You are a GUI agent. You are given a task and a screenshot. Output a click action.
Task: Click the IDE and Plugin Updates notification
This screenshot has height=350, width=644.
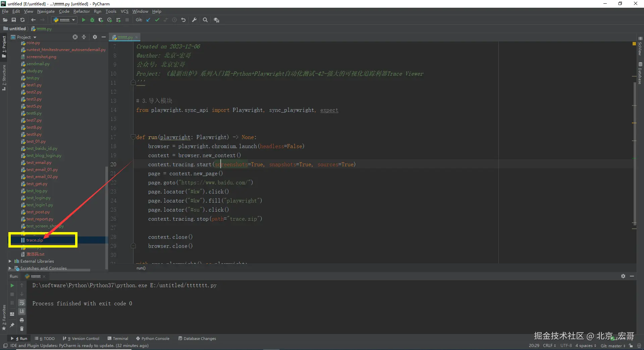79,346
